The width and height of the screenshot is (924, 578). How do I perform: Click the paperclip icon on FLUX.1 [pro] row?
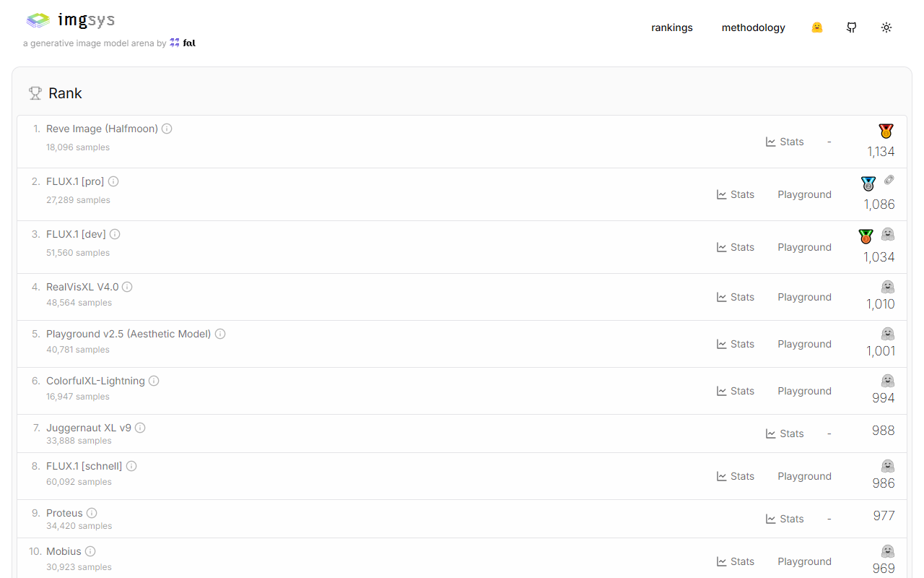pos(889,180)
